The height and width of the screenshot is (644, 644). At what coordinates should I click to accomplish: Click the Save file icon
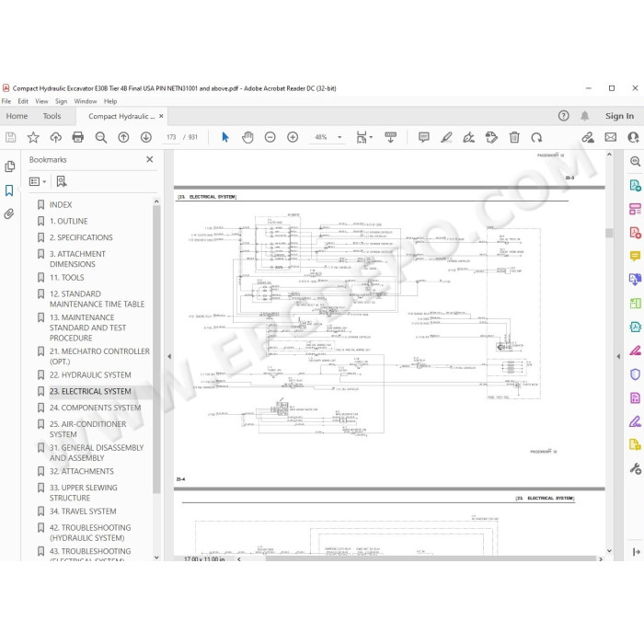coord(11,137)
